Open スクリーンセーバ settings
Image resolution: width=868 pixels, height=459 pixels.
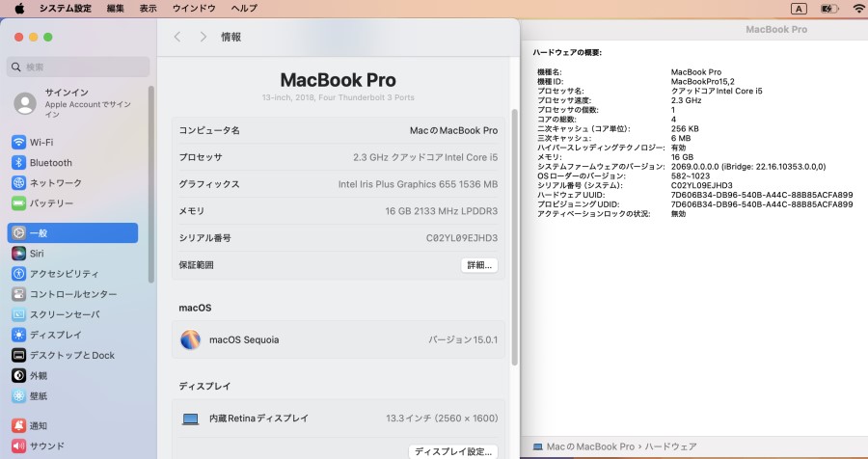(72, 314)
